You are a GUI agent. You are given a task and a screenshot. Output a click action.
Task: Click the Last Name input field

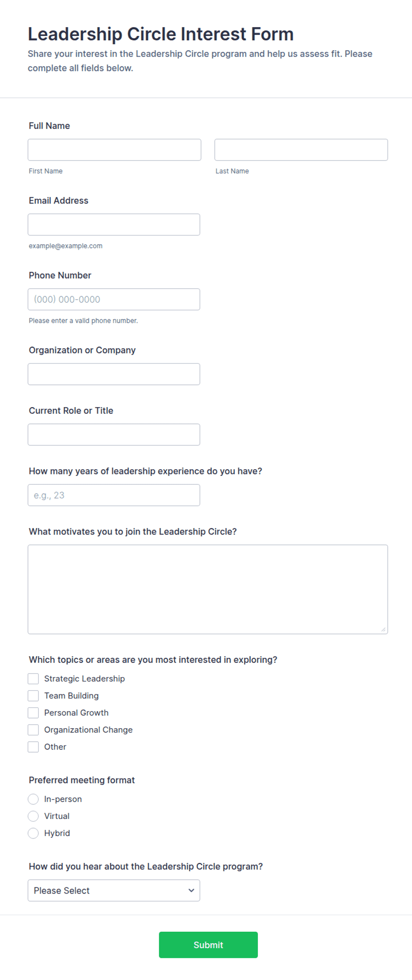coord(301,150)
